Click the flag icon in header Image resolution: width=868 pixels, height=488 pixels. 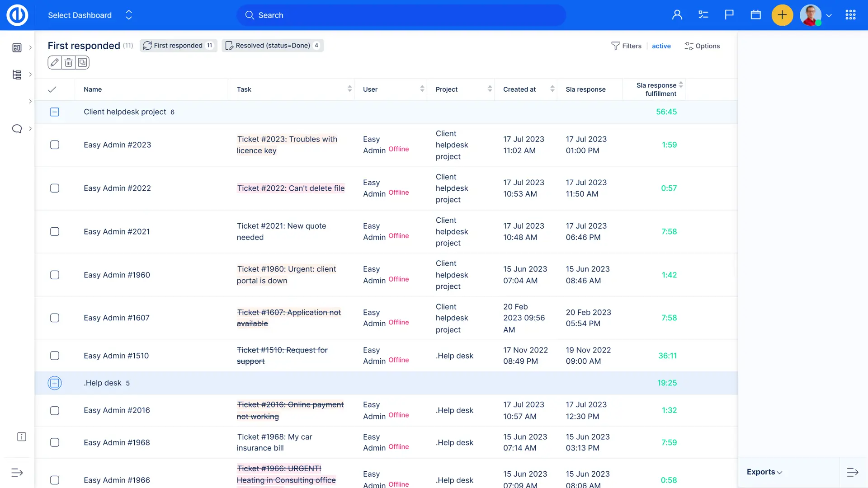click(x=729, y=15)
